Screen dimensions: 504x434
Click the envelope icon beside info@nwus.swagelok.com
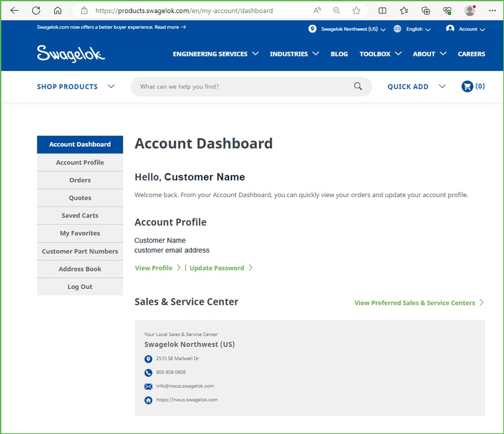148,386
